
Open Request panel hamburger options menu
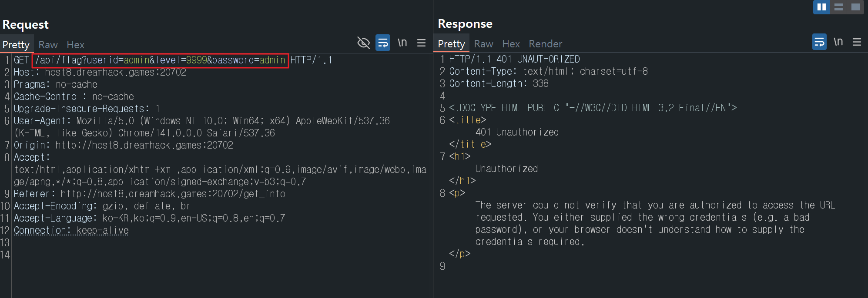click(x=421, y=43)
